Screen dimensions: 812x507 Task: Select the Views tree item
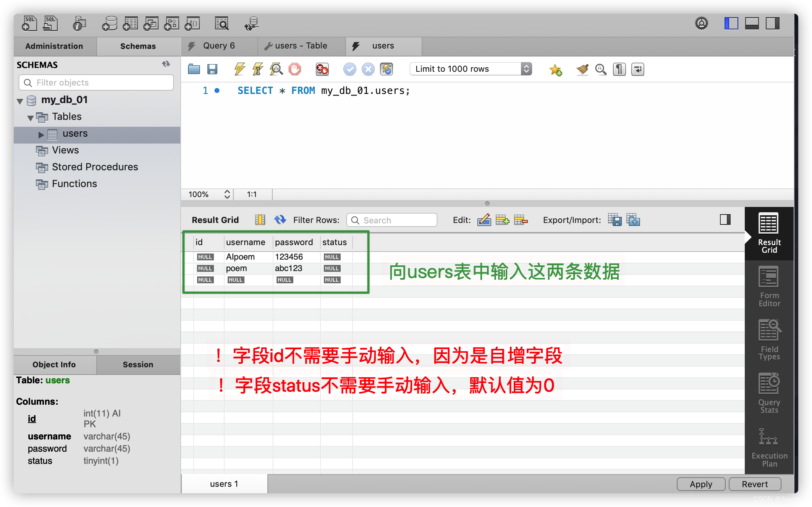coord(65,150)
